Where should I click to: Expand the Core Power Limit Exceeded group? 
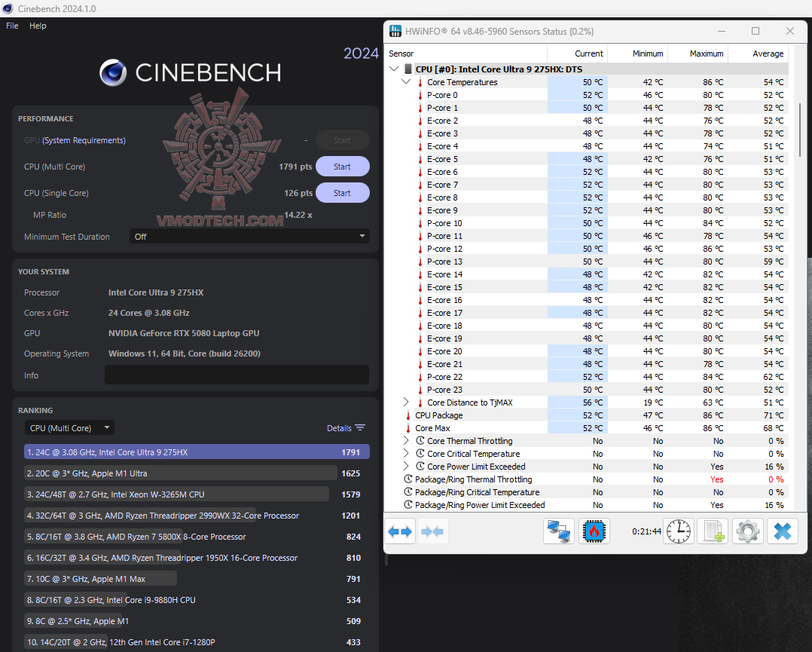[406, 466]
